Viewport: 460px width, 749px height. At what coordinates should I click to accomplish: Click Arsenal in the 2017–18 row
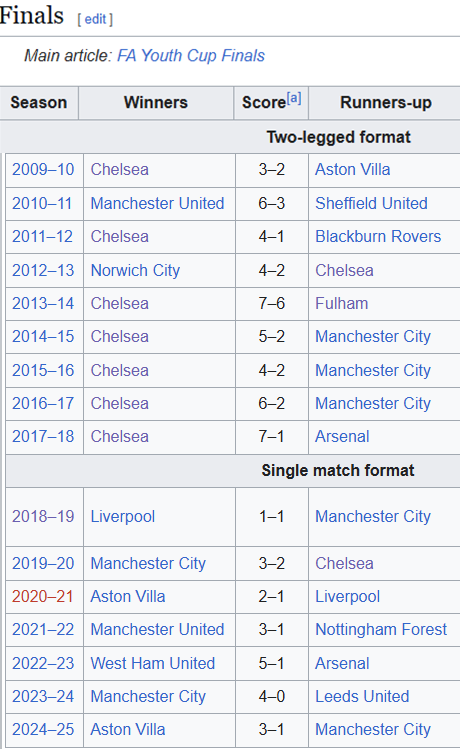pyautogui.click(x=342, y=436)
